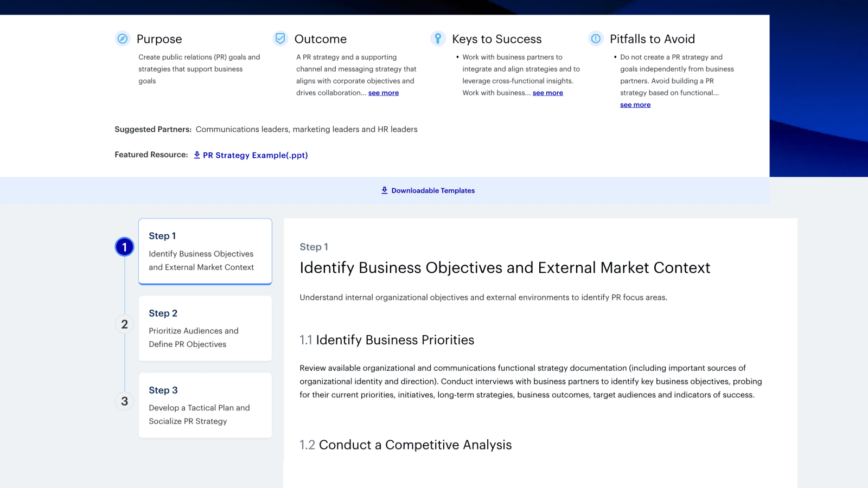Image resolution: width=868 pixels, height=488 pixels.
Task: Expand Keys to Success see more
Action: tap(547, 93)
